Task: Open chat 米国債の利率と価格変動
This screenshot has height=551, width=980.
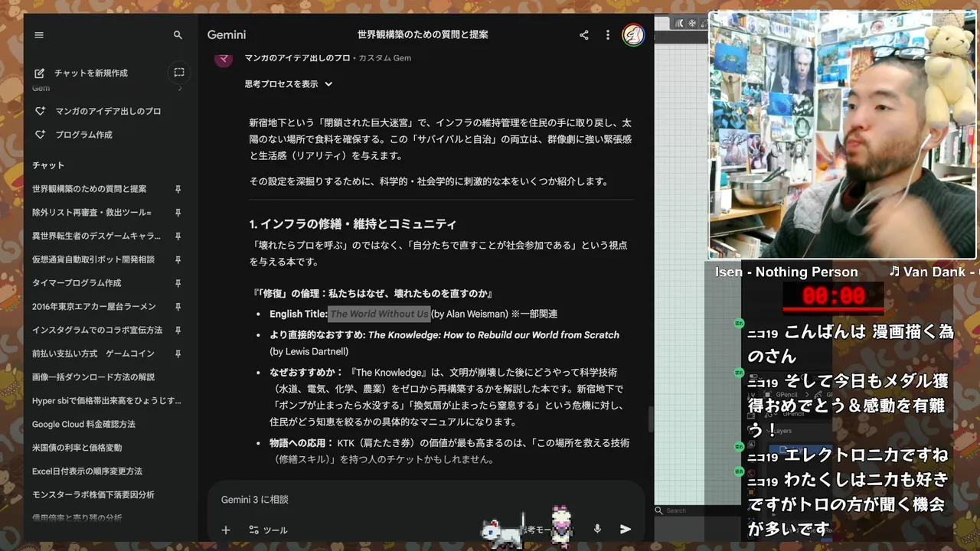Action: (x=77, y=448)
